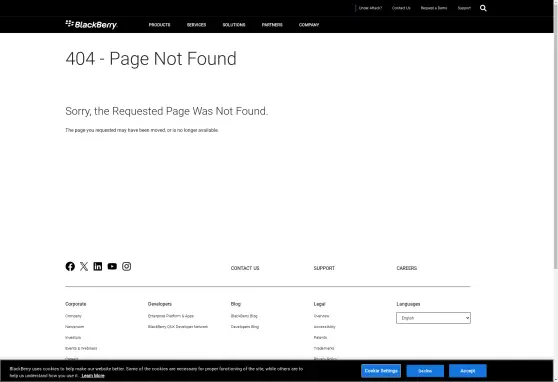The width and height of the screenshot is (558, 382).
Task: Open the search magnifier icon
Action: click(483, 8)
